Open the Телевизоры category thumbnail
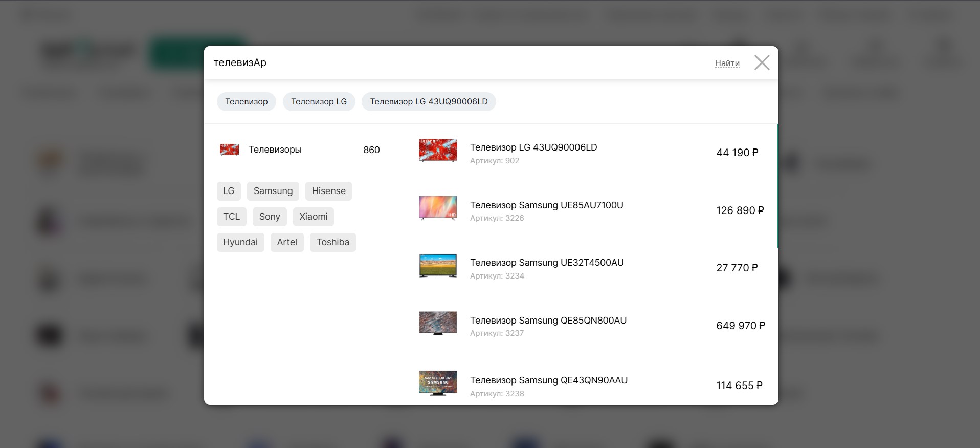This screenshot has height=448, width=980. coord(229,150)
